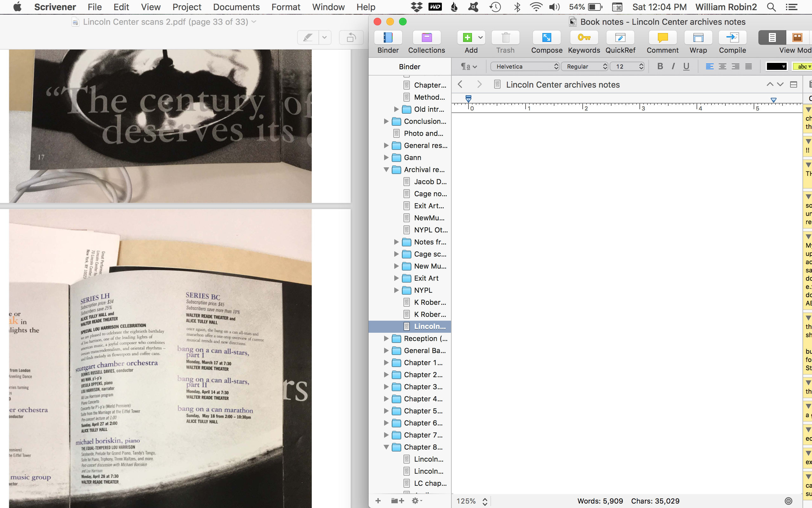Open the Helvetica font dropdown
Viewport: 812px width, 508px height.
pyautogui.click(x=525, y=67)
